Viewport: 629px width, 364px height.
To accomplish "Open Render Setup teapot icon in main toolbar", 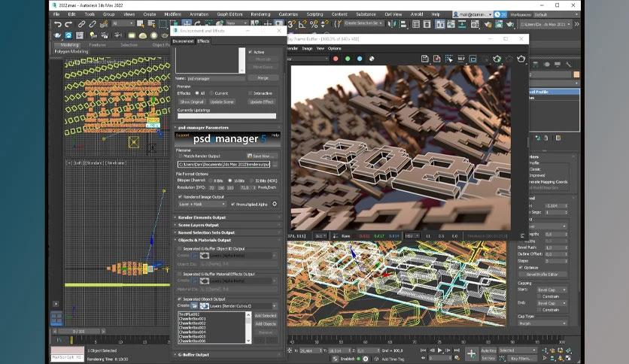I will tap(488, 25).
